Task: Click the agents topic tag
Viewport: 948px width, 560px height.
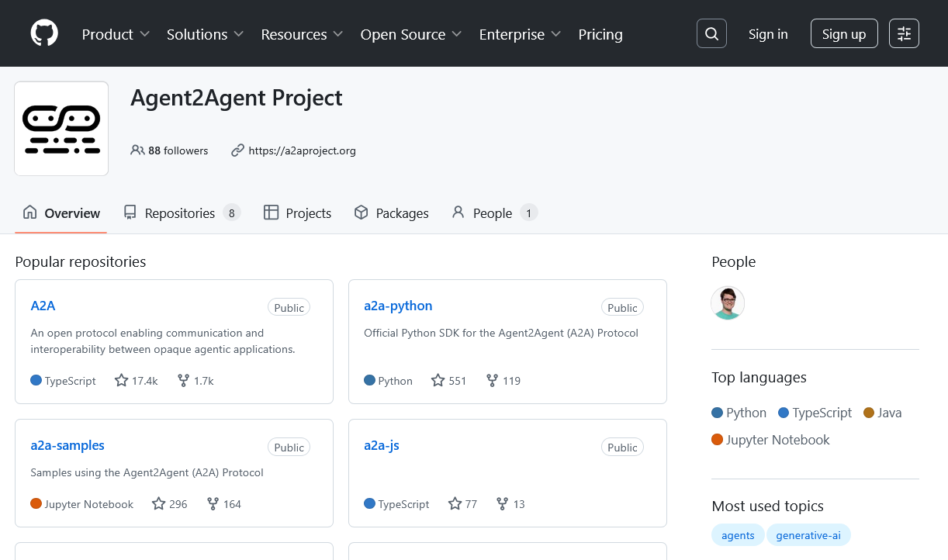Action: (738, 535)
